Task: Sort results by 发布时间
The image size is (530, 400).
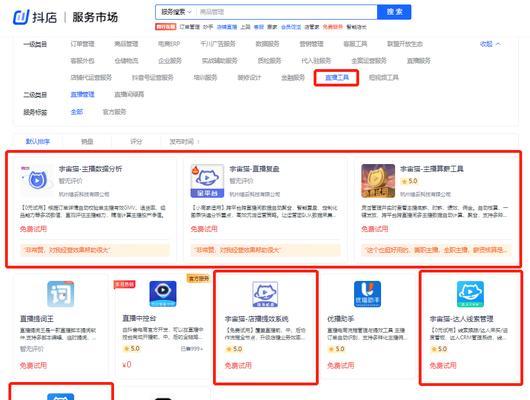Action: (x=184, y=142)
